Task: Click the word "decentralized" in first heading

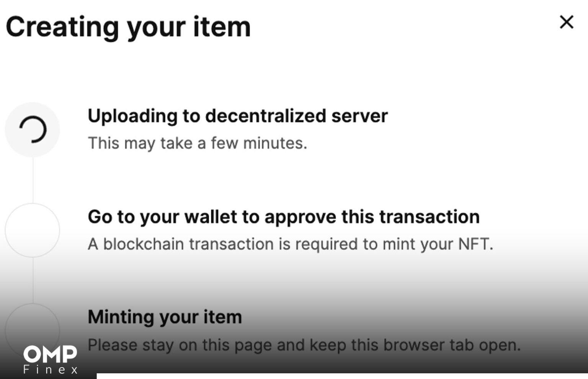Action: [x=265, y=116]
